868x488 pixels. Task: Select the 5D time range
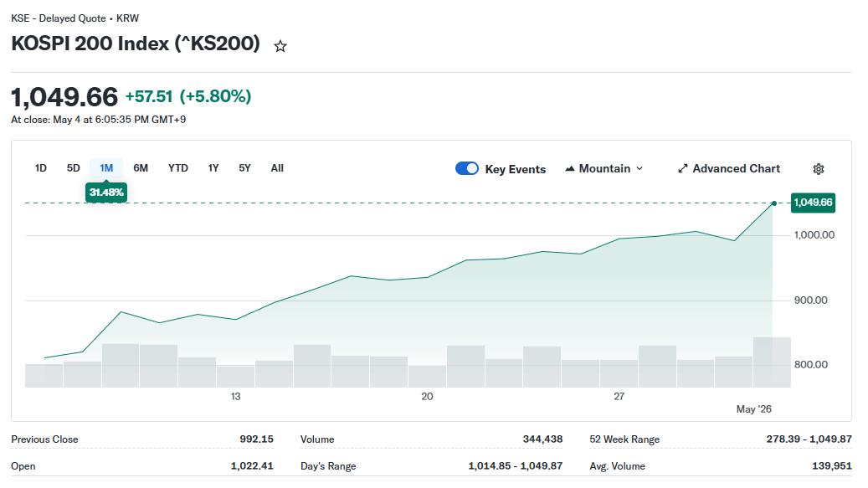(x=73, y=167)
